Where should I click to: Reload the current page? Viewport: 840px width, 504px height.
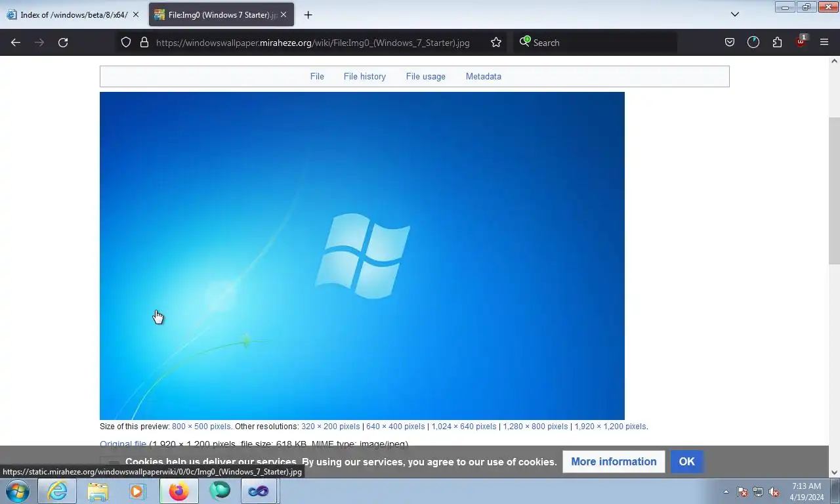coord(63,43)
